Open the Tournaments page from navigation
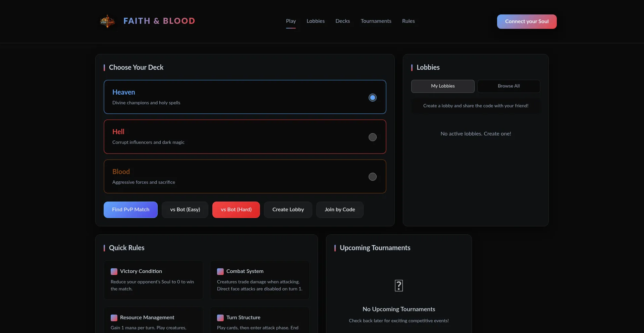Screen dimensions: 644x333 376,21
